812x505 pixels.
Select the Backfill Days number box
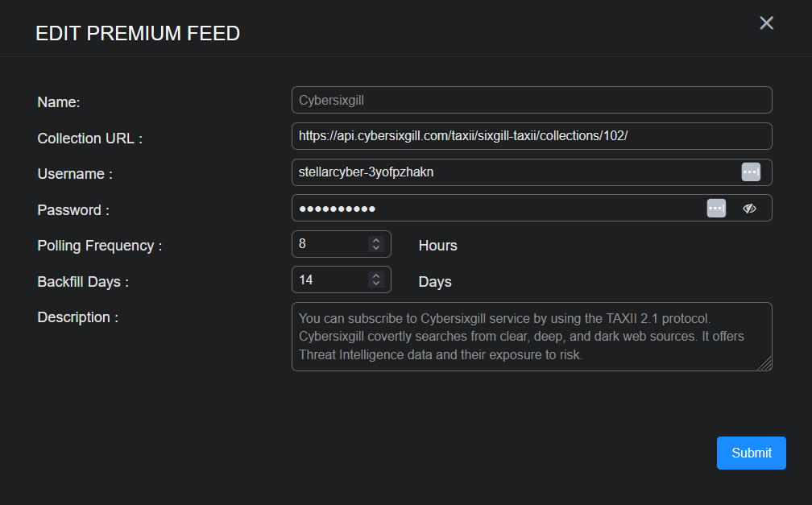[330, 279]
